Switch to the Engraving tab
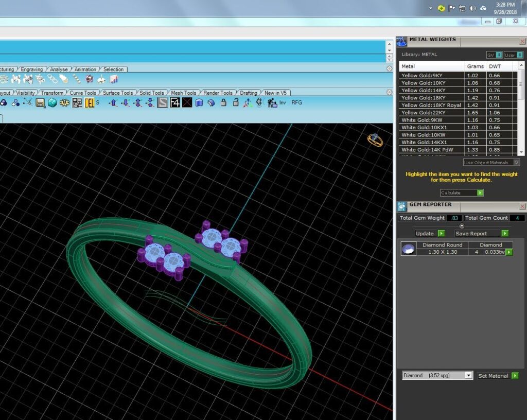Screen dimensions: 527x420 point(31,69)
